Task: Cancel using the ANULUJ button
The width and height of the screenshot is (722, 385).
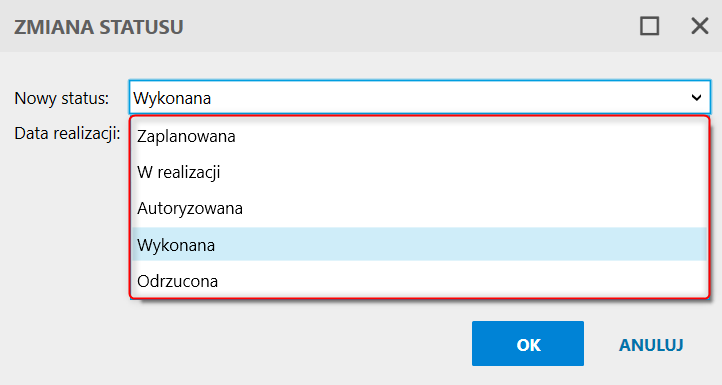Action: coord(651,344)
